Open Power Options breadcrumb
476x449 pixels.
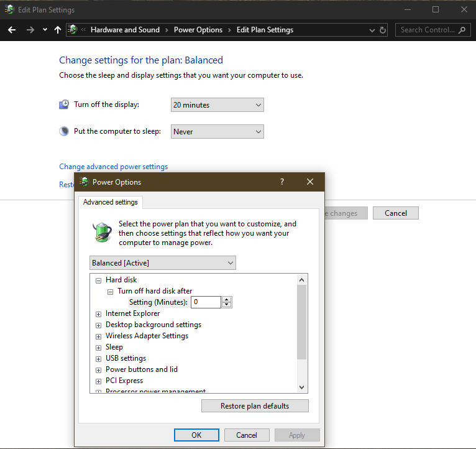tap(198, 30)
